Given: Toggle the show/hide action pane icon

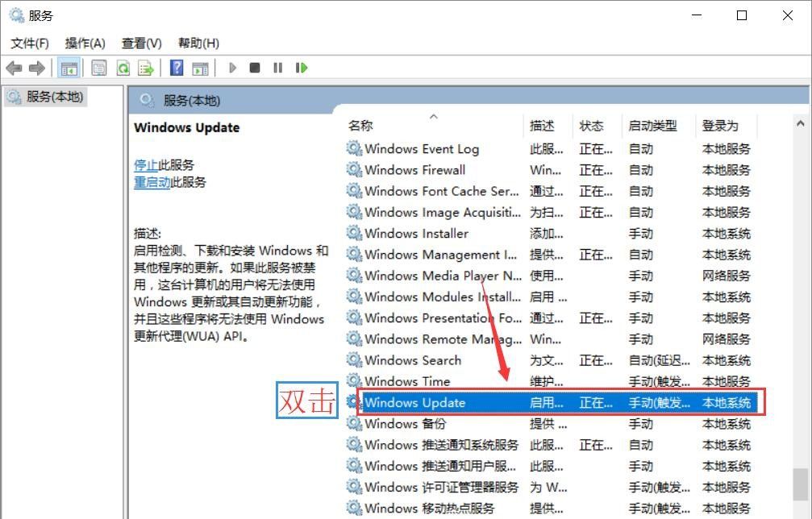Looking at the screenshot, I should [x=200, y=68].
